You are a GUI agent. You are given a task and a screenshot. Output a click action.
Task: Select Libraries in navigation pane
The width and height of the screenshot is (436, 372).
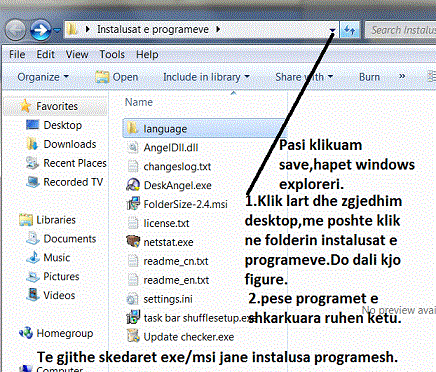(x=56, y=220)
